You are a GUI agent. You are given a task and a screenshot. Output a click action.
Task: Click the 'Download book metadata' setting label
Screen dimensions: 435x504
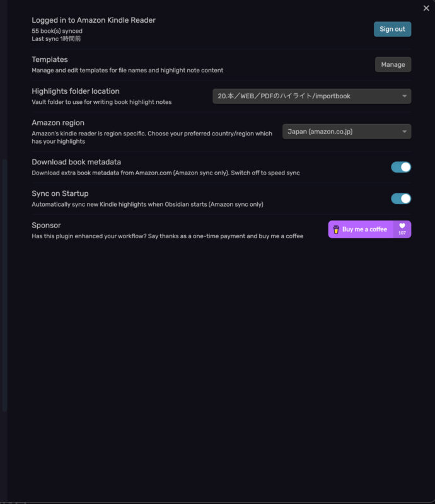(76, 162)
